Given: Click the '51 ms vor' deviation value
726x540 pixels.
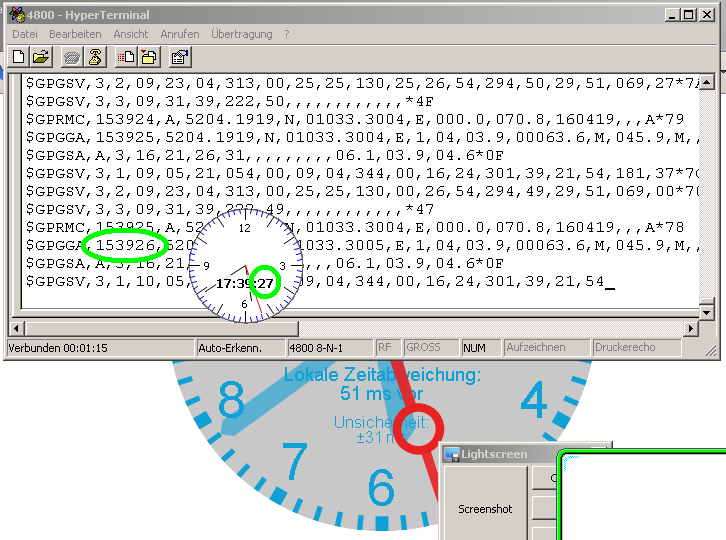Looking at the screenshot, I should (382, 394).
